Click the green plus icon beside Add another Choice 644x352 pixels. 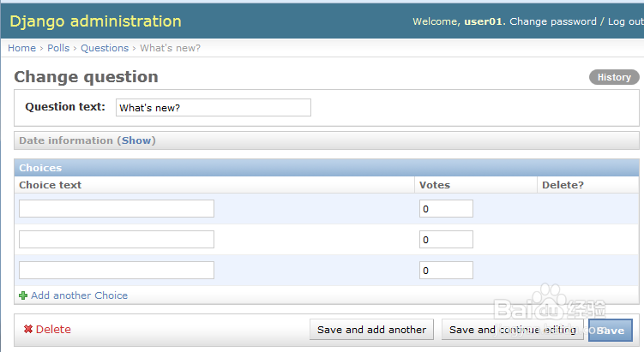click(x=23, y=295)
